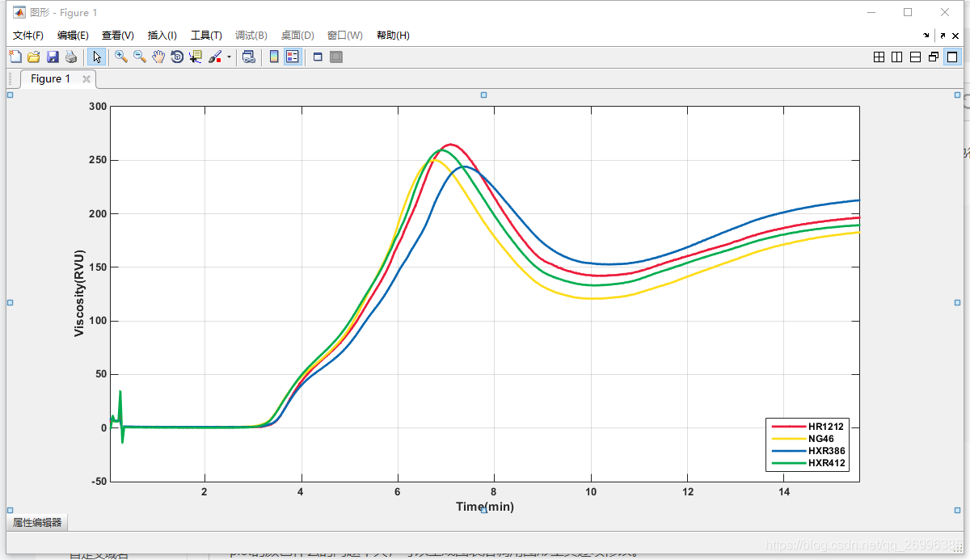This screenshot has width=970, height=560.
Task: Open the 桌面(D) menu
Action: [x=297, y=36]
